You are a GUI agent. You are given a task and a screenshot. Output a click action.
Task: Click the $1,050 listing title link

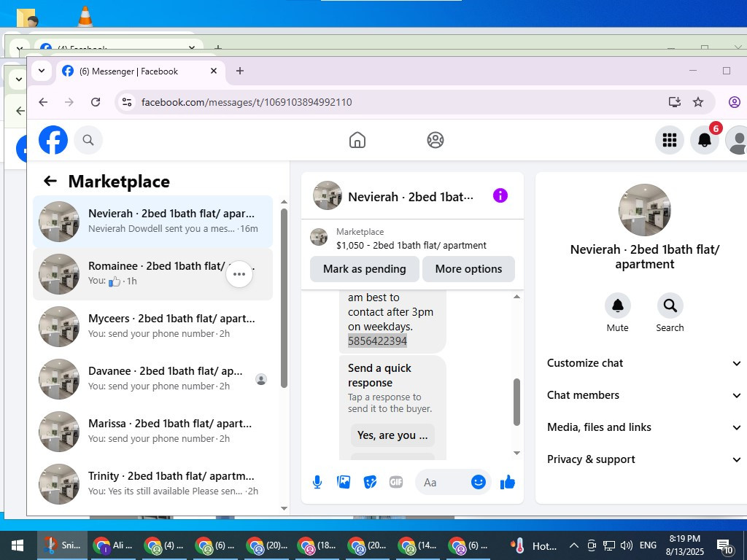click(411, 245)
